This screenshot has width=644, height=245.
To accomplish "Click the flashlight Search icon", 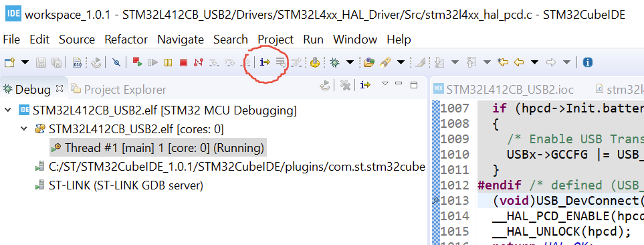I will click(x=385, y=62).
